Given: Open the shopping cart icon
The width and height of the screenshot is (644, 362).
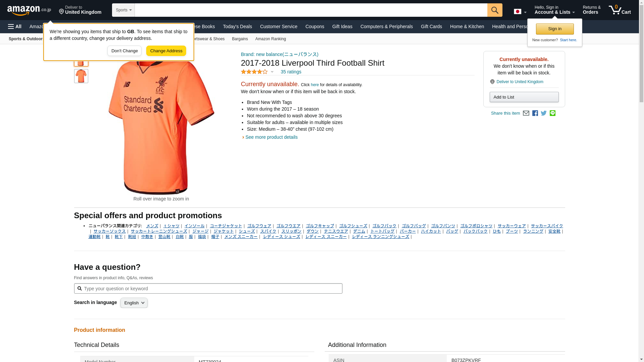Looking at the screenshot, I should (620, 10).
